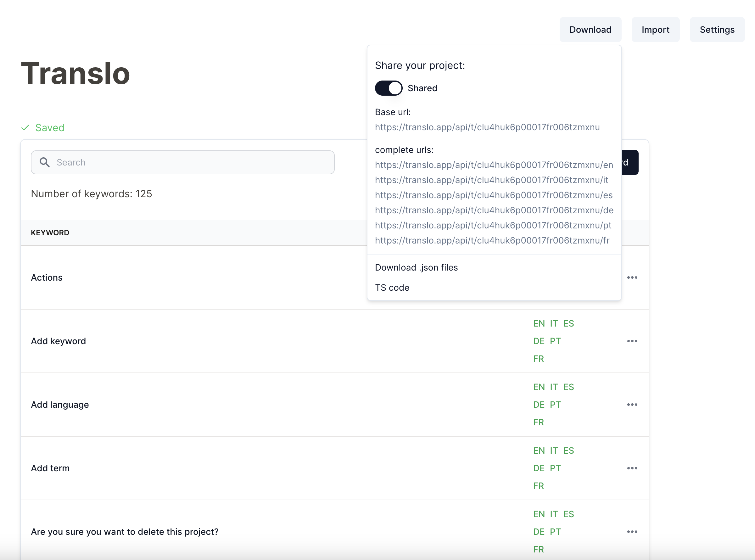Click the Add language keyword label
The image size is (755, 560).
(x=60, y=405)
